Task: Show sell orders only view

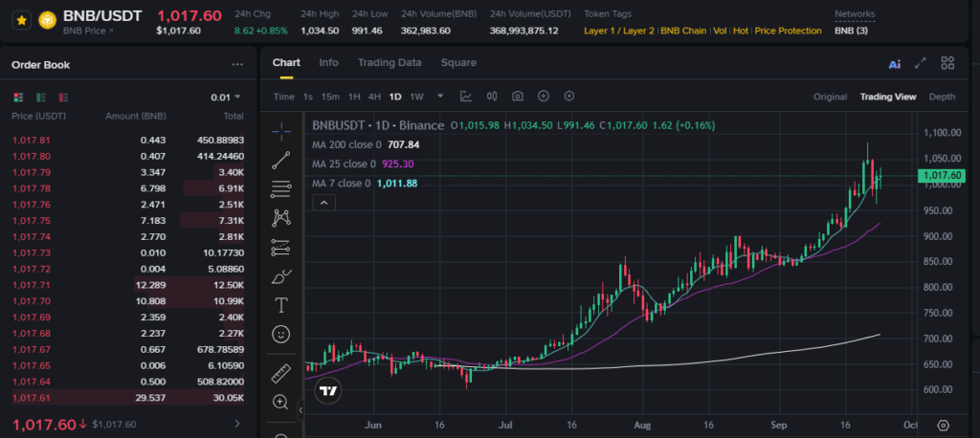Action: point(63,97)
